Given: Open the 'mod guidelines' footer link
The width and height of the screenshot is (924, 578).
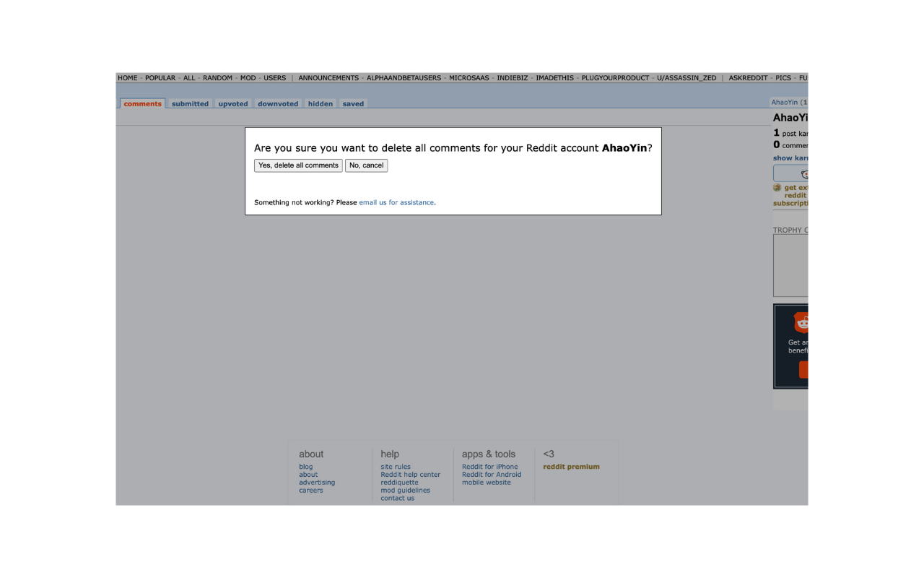Looking at the screenshot, I should [x=406, y=491].
